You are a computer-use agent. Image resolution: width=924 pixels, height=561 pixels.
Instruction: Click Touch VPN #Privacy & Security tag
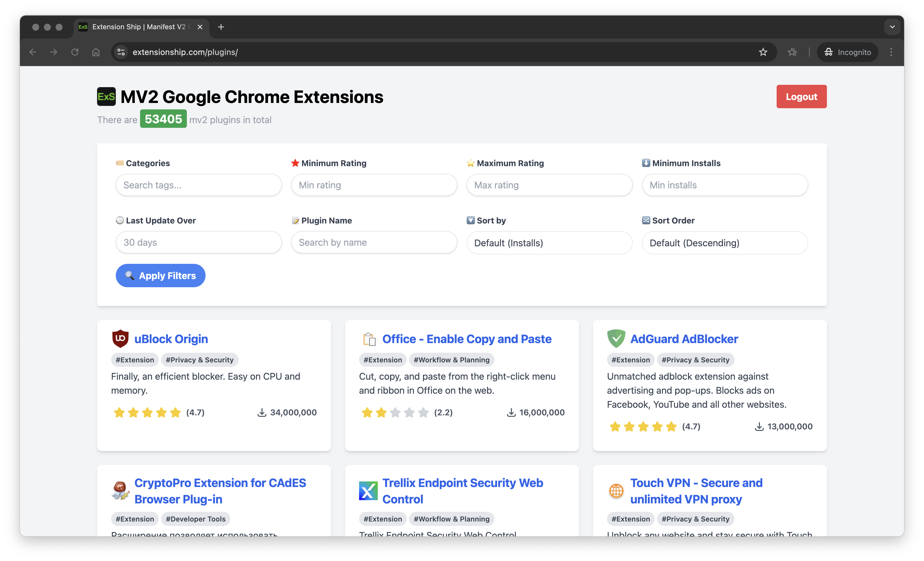click(x=695, y=519)
